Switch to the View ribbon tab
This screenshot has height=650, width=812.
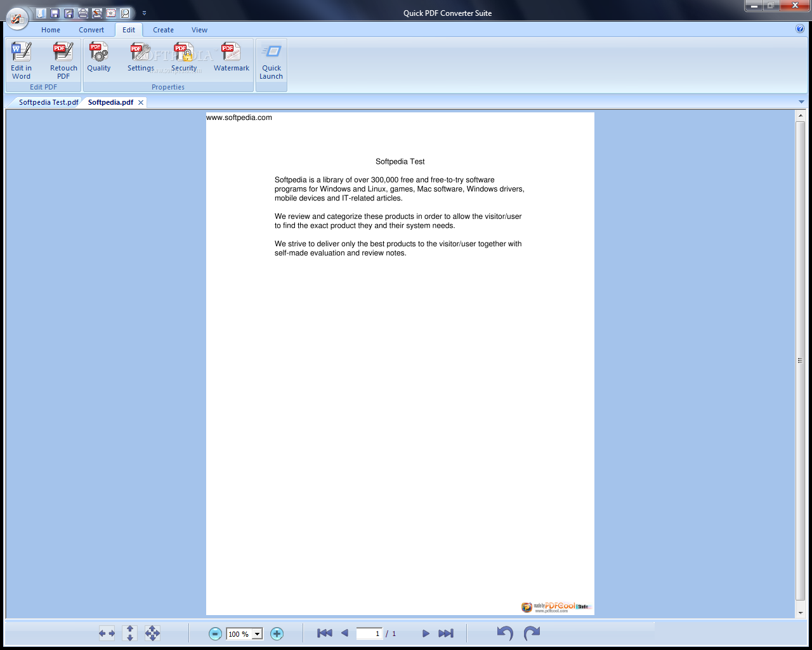click(199, 30)
